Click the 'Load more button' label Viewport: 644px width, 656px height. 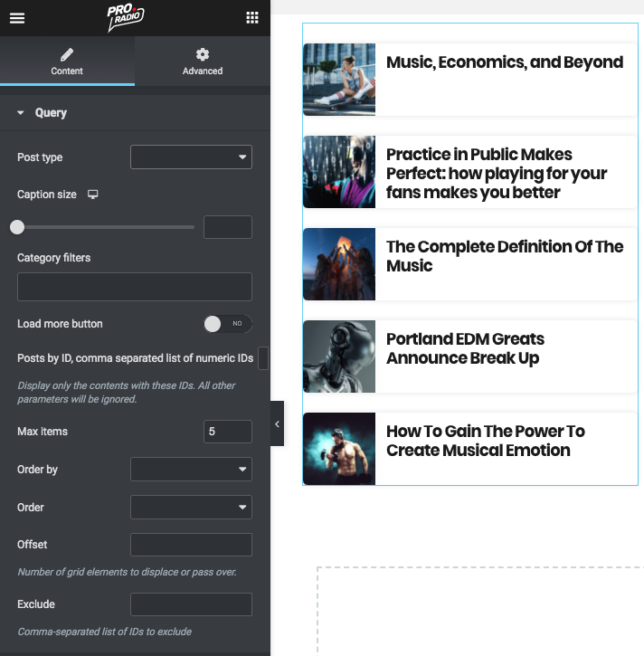(60, 324)
